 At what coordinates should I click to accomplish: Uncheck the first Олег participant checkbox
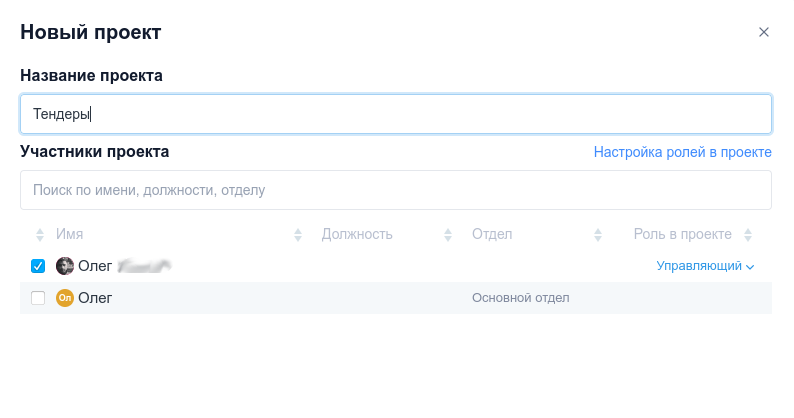pos(38,266)
